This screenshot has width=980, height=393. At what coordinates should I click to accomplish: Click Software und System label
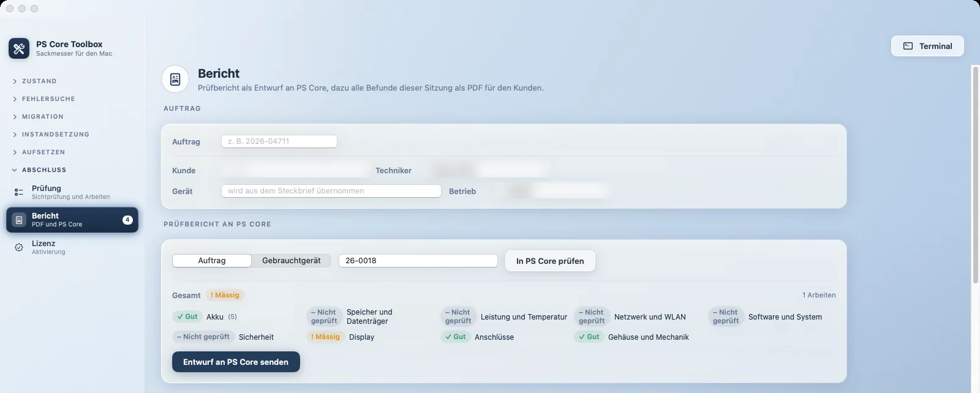pyautogui.click(x=785, y=317)
